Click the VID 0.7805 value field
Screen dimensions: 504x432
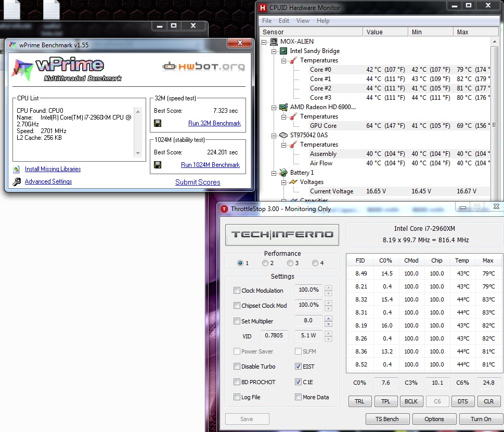pyautogui.click(x=274, y=336)
